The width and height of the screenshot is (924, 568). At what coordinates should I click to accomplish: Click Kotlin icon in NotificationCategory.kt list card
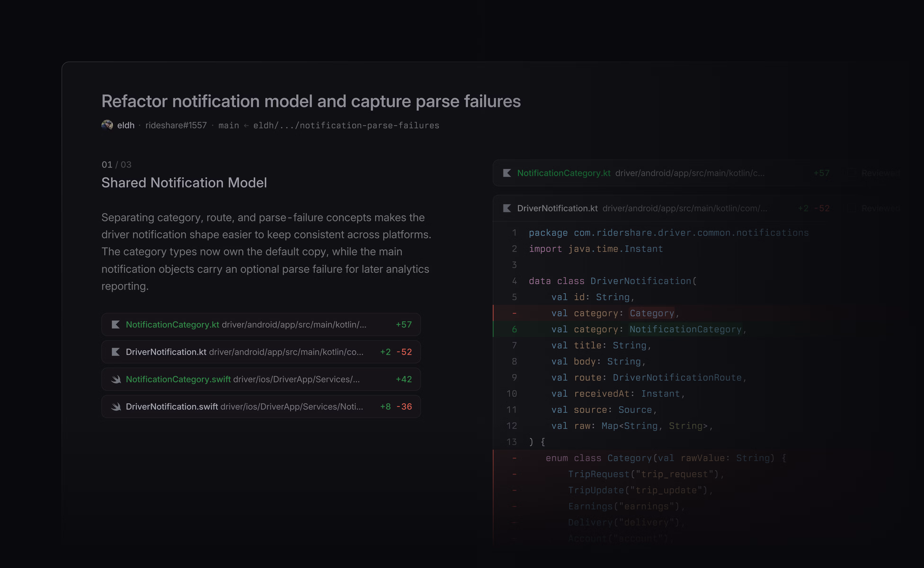pyautogui.click(x=116, y=324)
